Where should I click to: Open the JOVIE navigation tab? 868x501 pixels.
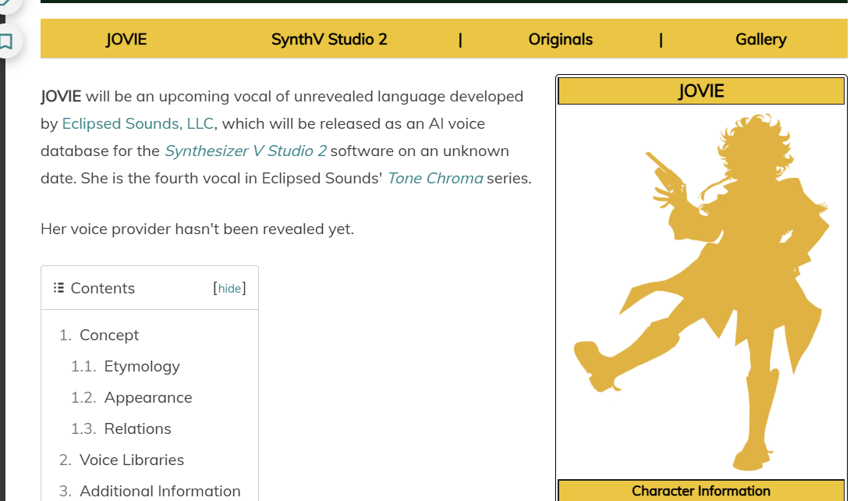[x=126, y=39]
